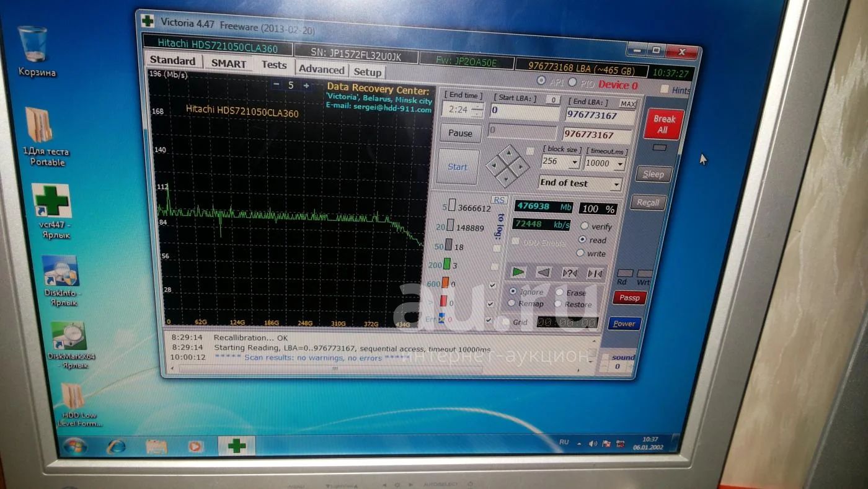
Task: Select the verify test mode
Action: pos(584,226)
